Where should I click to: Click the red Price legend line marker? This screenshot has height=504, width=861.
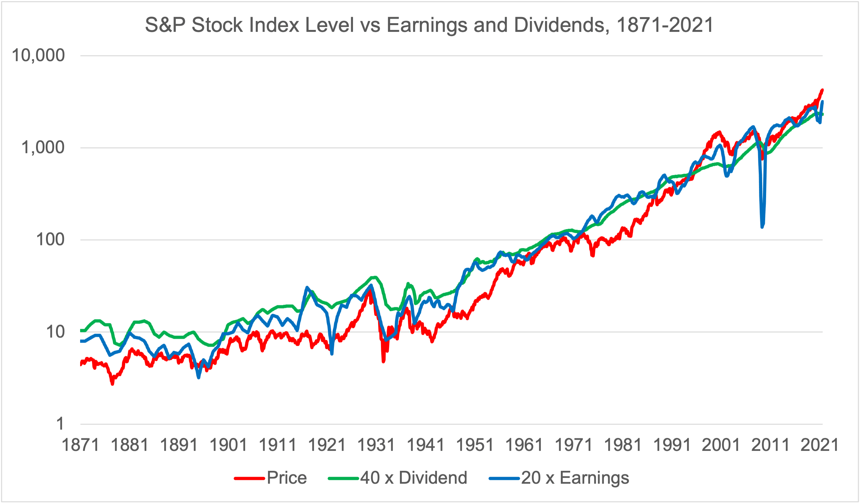249,479
